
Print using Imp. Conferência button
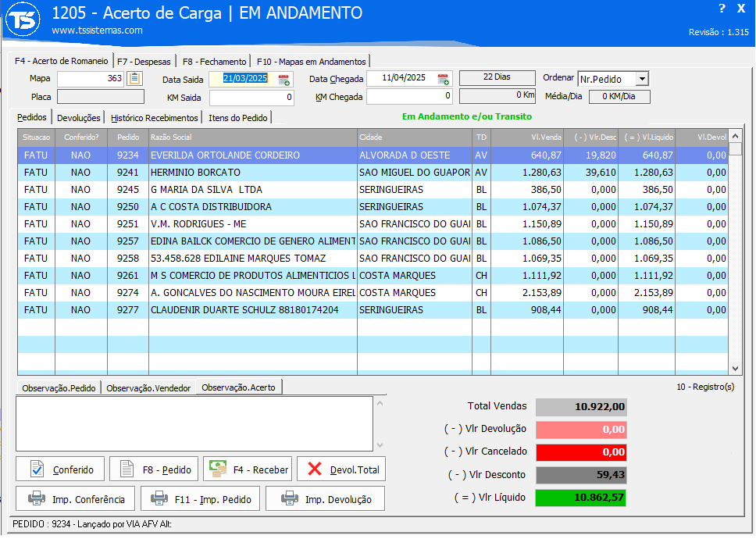(x=76, y=499)
